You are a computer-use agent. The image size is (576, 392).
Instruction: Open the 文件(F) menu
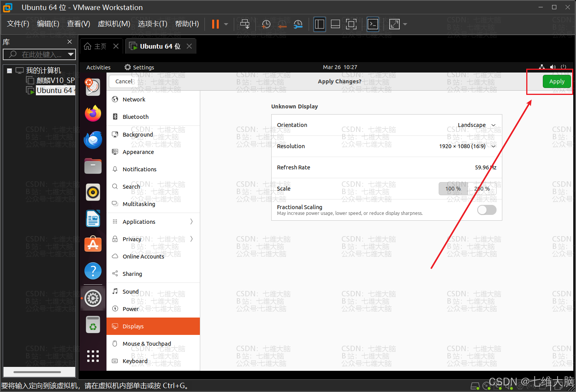[18, 24]
